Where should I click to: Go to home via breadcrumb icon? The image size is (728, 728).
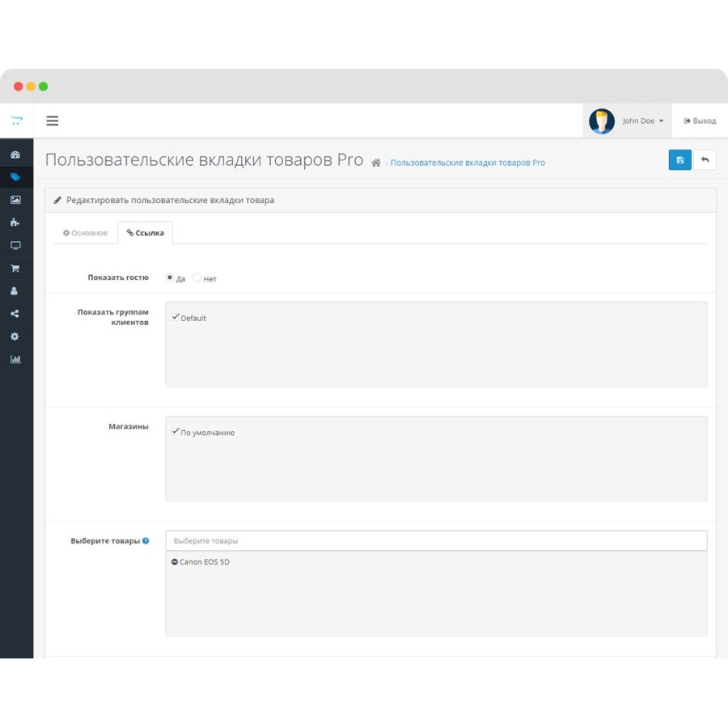pyautogui.click(x=376, y=163)
